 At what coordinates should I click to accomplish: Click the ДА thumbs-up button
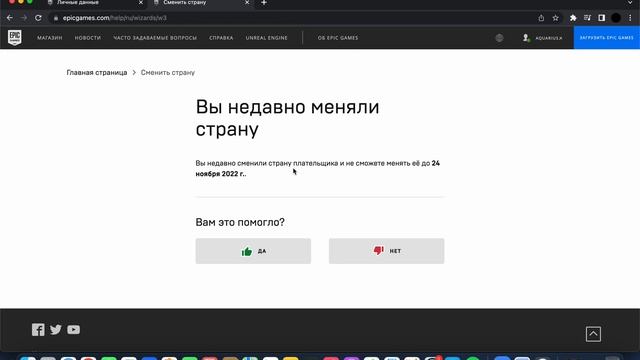pyautogui.click(x=253, y=251)
